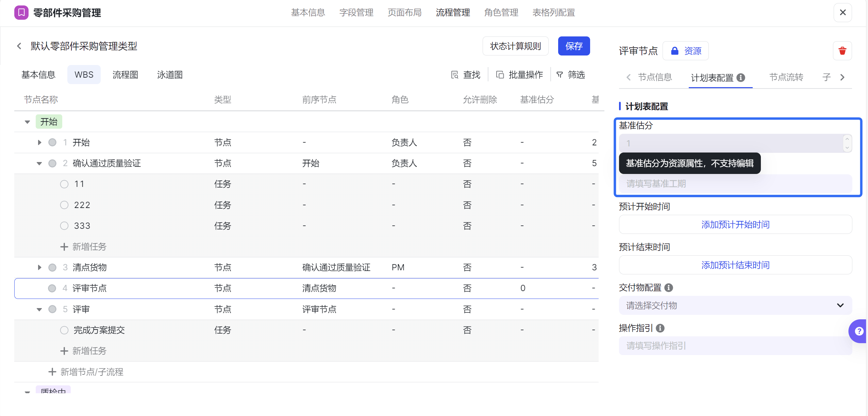The image size is (868, 416).
Task: Click 前序节点 cell 评审节点 in row 5
Action: [319, 309]
